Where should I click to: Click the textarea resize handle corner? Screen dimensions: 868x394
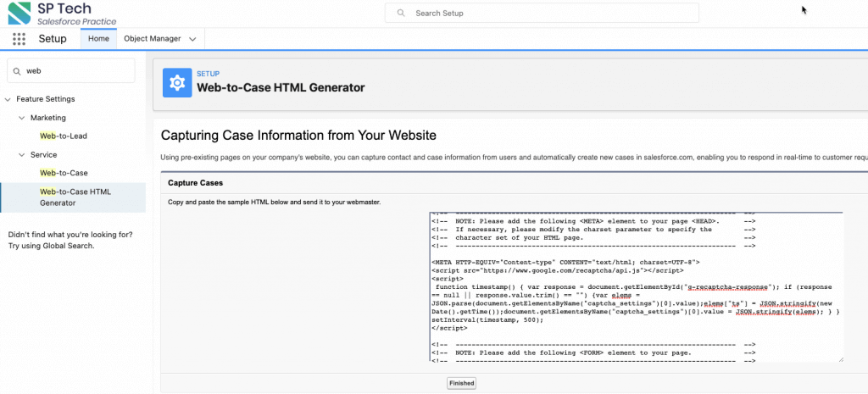[839, 358]
